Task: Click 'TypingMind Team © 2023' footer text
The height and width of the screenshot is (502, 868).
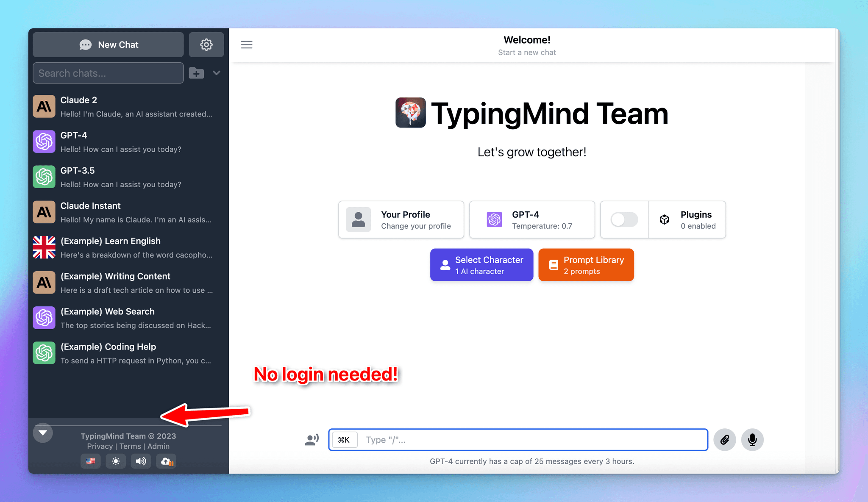Action: [128, 436]
